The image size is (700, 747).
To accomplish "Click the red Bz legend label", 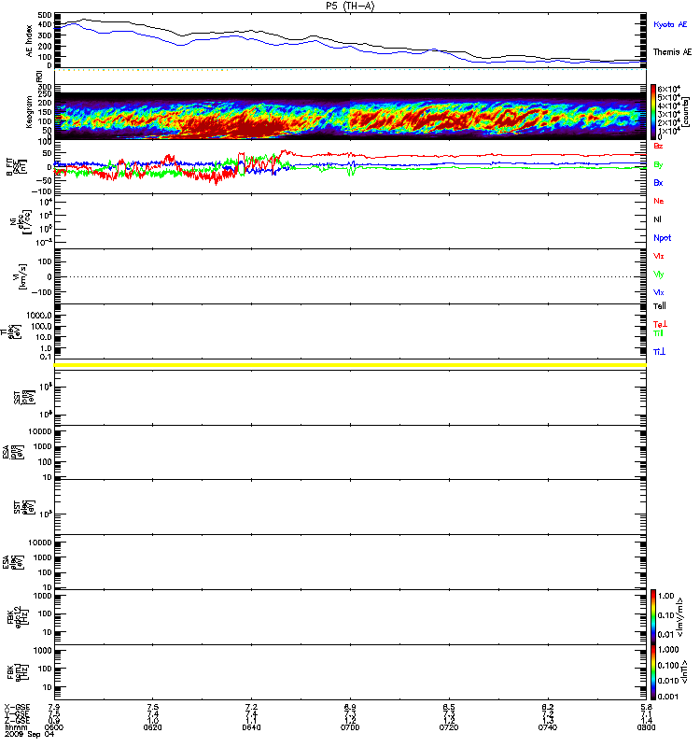I will (658, 146).
